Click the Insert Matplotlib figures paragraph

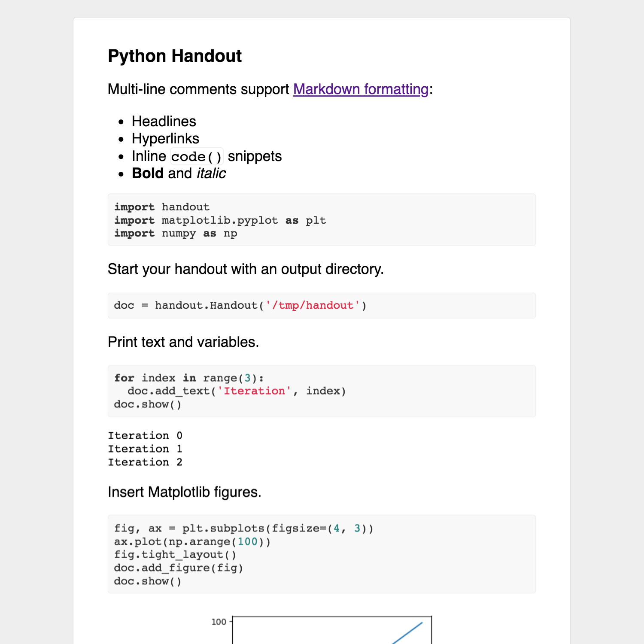pos(185,492)
